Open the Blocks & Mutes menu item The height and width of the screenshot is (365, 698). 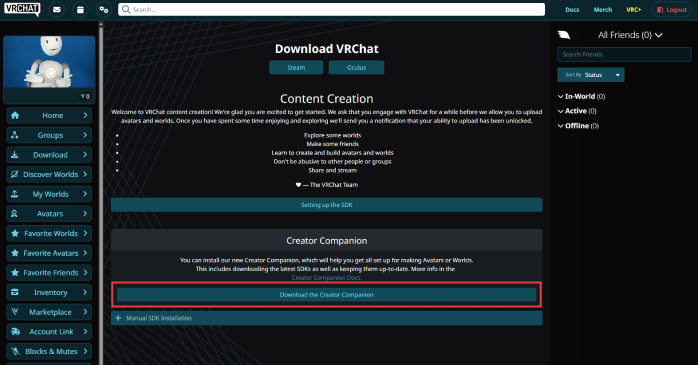tap(49, 351)
